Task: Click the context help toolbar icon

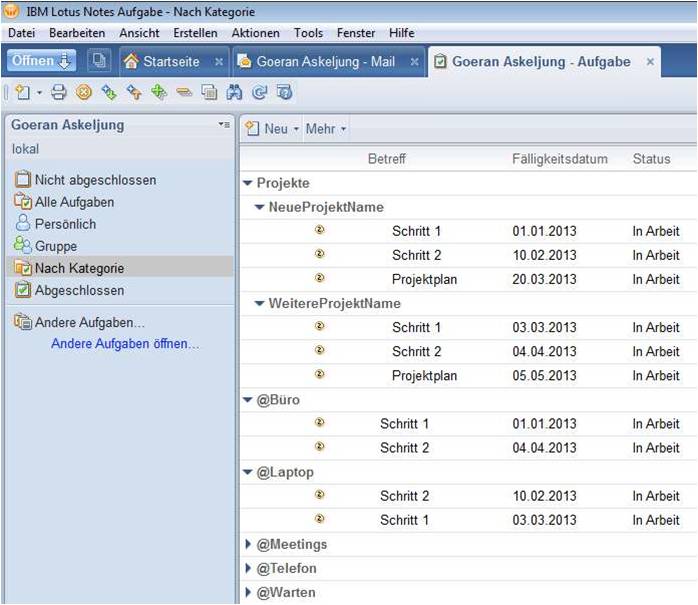Action: click(x=284, y=92)
